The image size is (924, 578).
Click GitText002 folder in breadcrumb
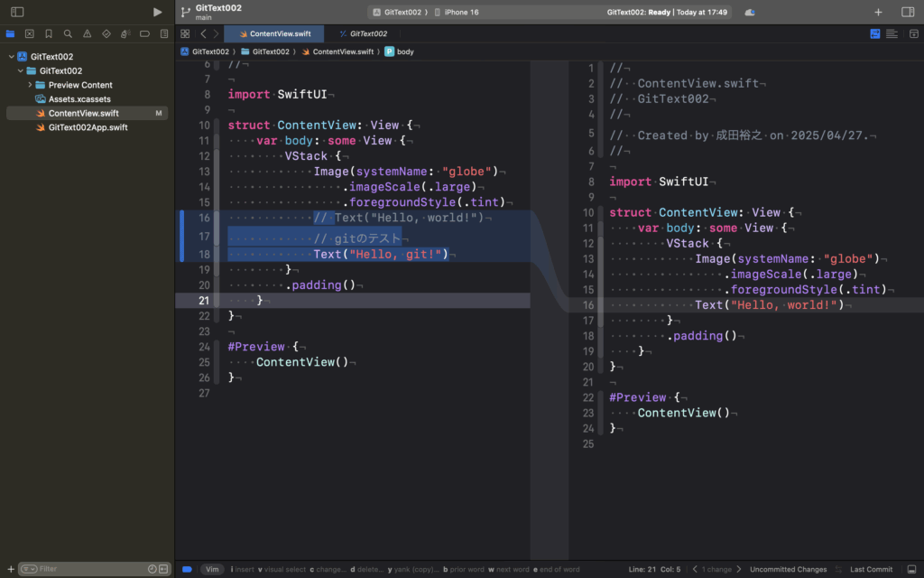(x=265, y=51)
